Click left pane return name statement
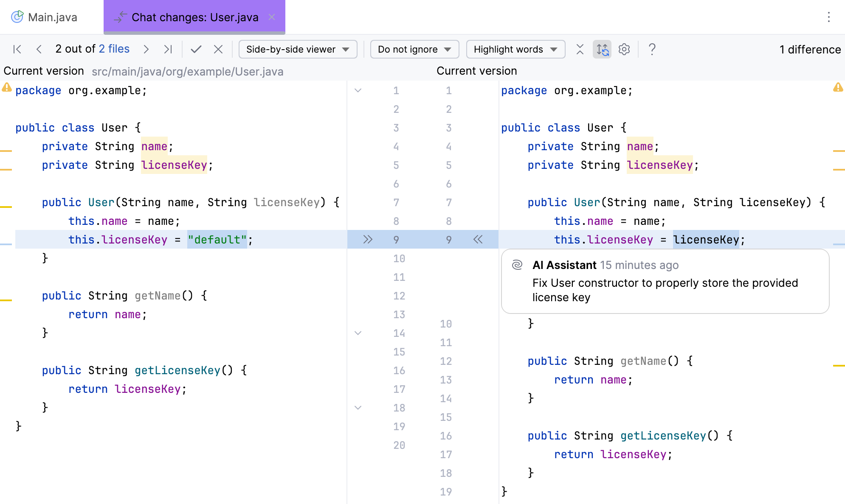The width and height of the screenshot is (845, 504). (x=108, y=314)
